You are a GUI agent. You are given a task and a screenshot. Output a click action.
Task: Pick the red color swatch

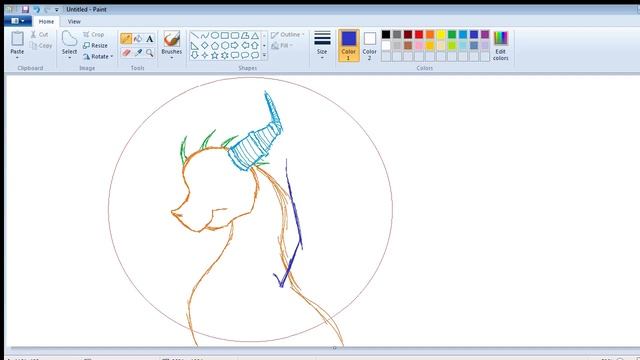click(419, 35)
